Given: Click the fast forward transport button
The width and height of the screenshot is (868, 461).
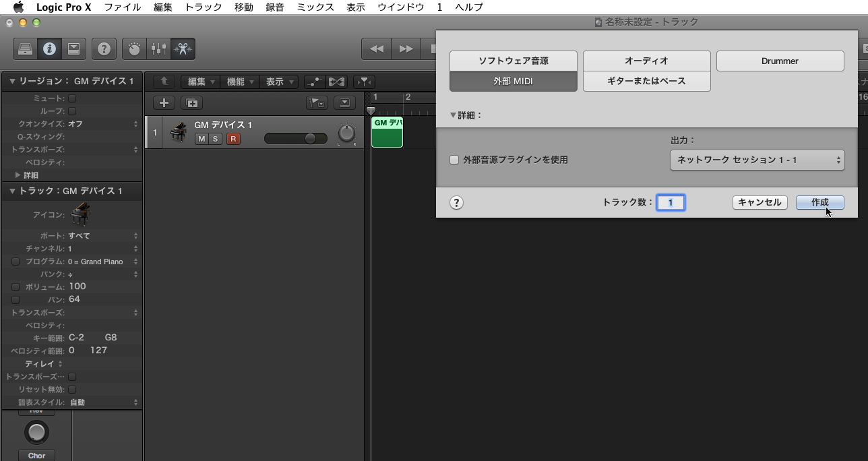Looking at the screenshot, I should 406,49.
